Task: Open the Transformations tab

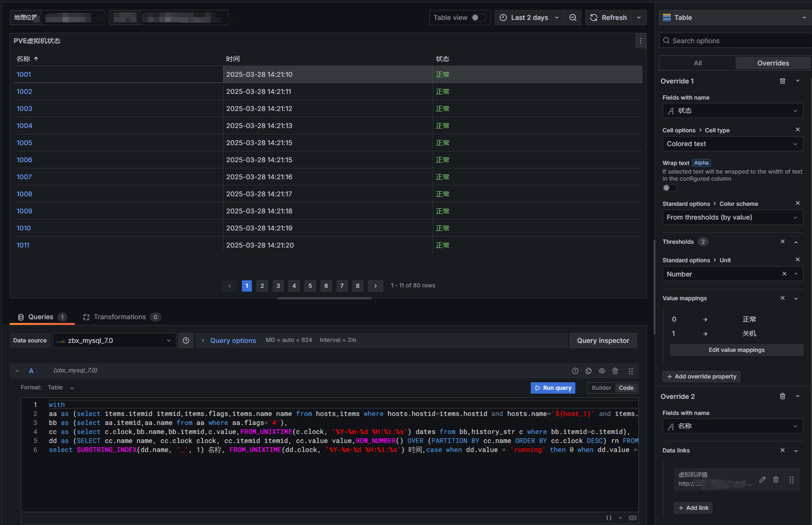Action: 121,317
